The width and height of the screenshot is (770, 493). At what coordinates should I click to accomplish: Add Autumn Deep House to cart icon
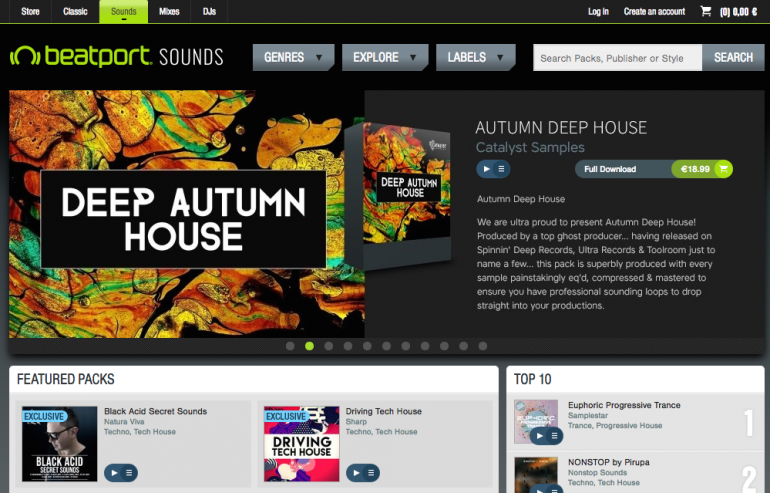(723, 169)
